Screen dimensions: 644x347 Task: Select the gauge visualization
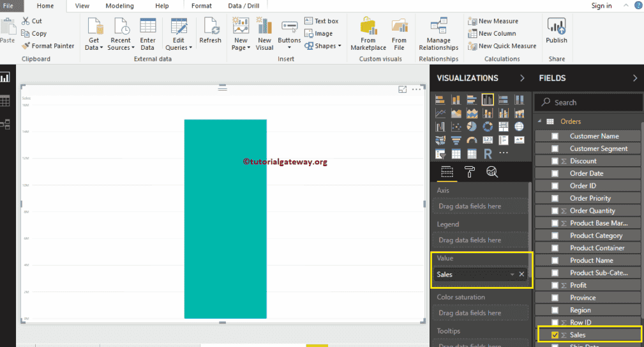[472, 140]
